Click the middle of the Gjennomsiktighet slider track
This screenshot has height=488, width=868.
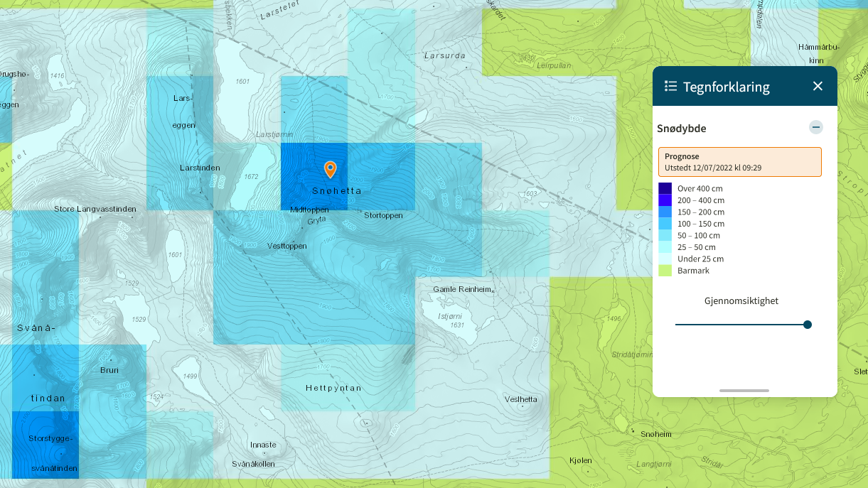pos(741,325)
